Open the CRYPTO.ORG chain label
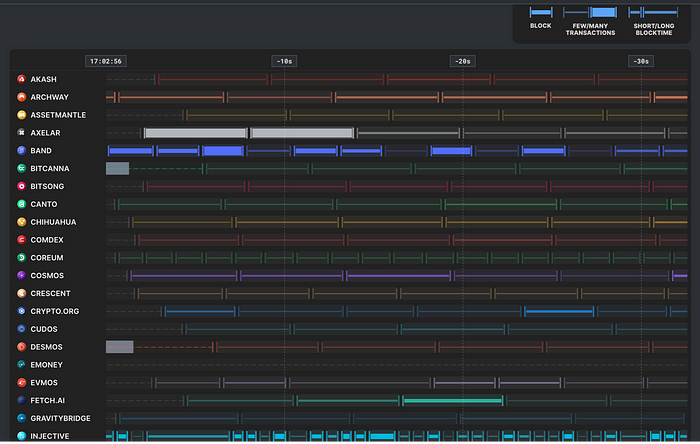Image resolution: width=700 pixels, height=444 pixels. point(54,311)
